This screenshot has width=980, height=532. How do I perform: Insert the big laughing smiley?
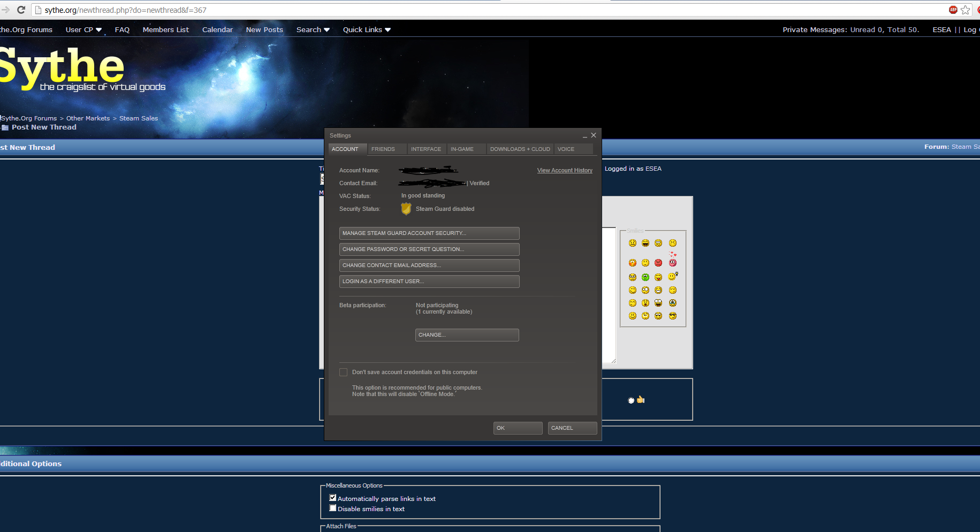tap(645, 243)
